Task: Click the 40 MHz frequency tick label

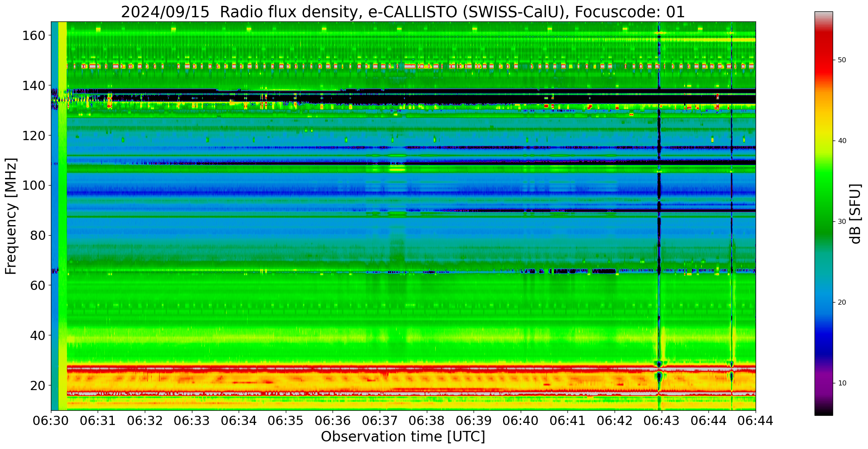Action: 38,335
